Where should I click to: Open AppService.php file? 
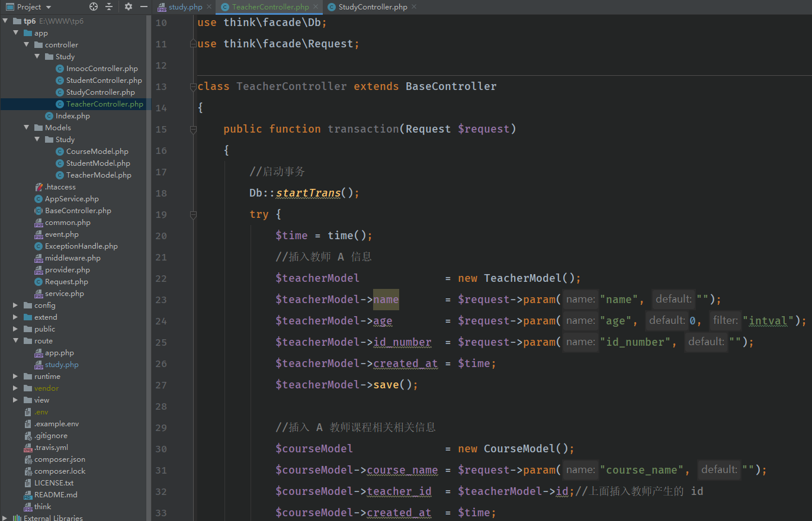pos(72,199)
